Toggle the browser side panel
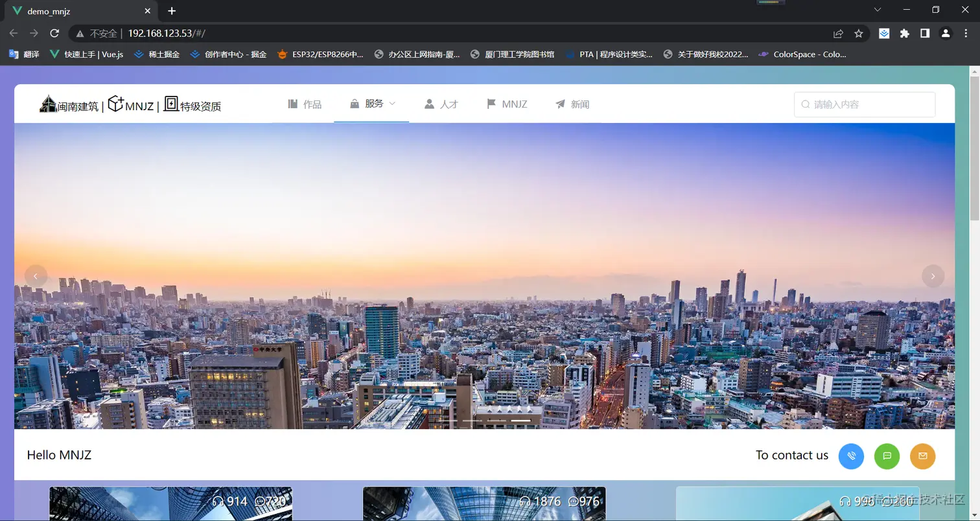The image size is (980, 521). pos(925,33)
